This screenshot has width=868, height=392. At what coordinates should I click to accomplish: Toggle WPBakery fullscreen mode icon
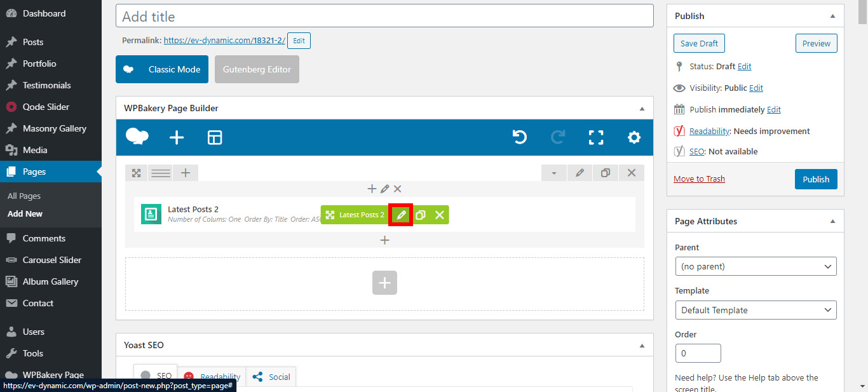click(596, 137)
